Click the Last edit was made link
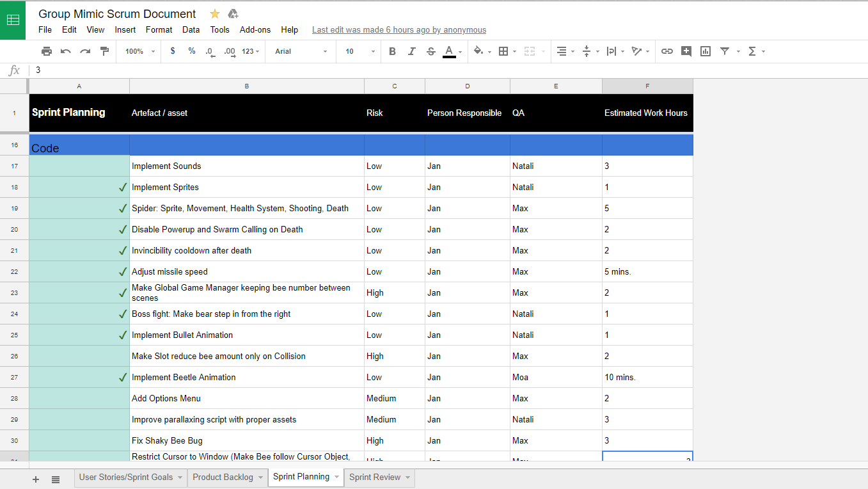This screenshot has height=489, width=868. 399,30
